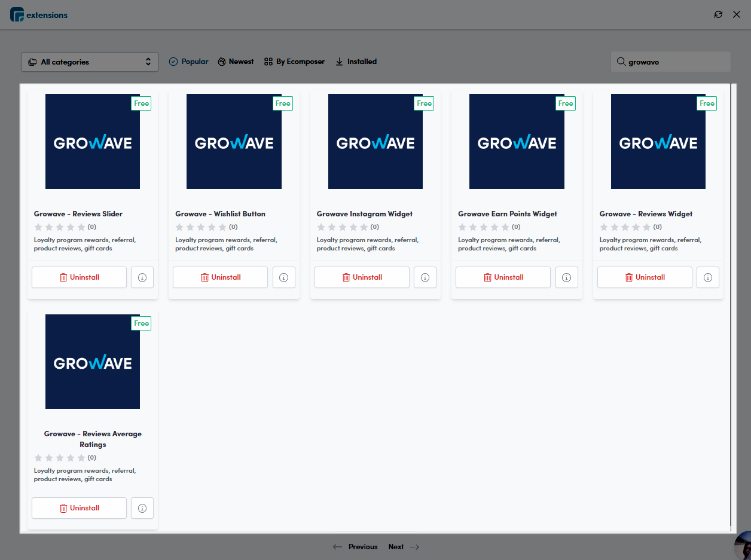The width and height of the screenshot is (751, 560).
Task: Uninstall Growave - Wishlist Button
Action: (x=220, y=277)
